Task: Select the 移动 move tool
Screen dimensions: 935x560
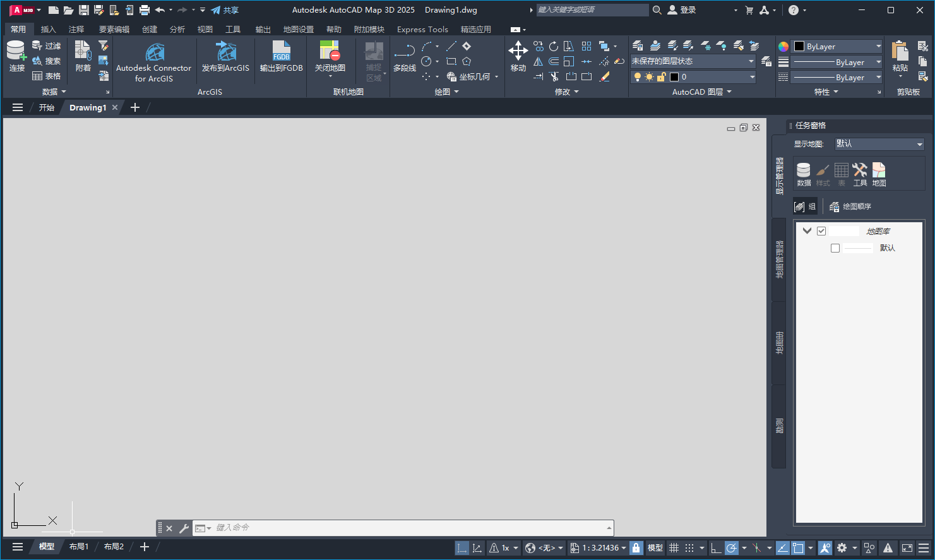Action: (518, 57)
